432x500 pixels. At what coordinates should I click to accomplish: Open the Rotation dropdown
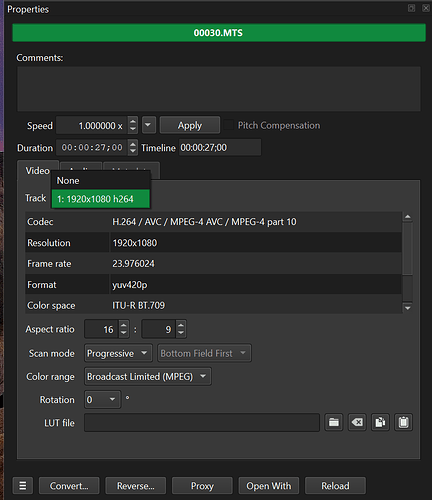click(x=102, y=399)
